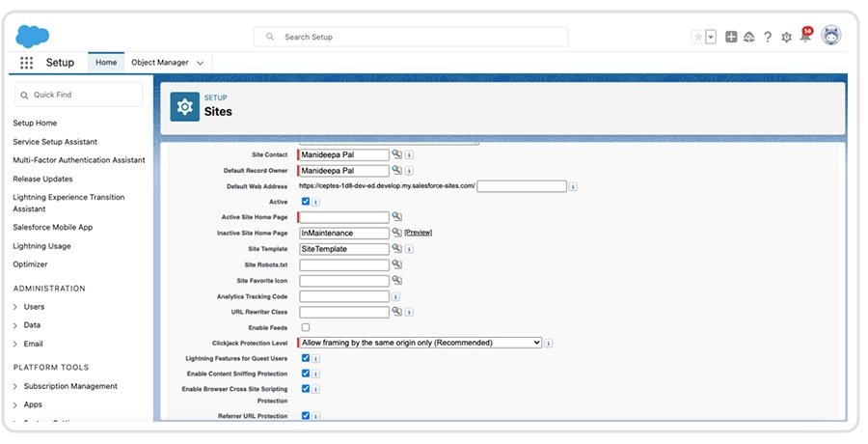Open the App Launcher grid icon

coord(26,63)
